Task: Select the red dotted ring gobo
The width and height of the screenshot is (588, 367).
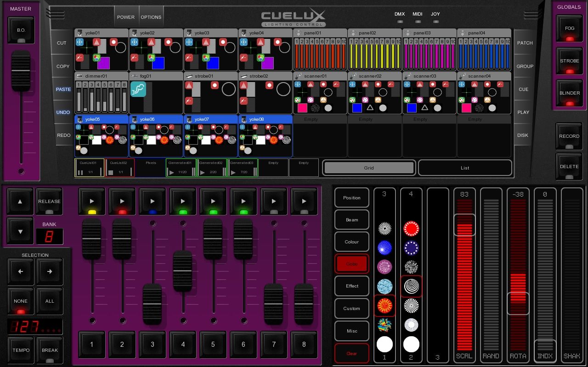Action: pos(411,228)
